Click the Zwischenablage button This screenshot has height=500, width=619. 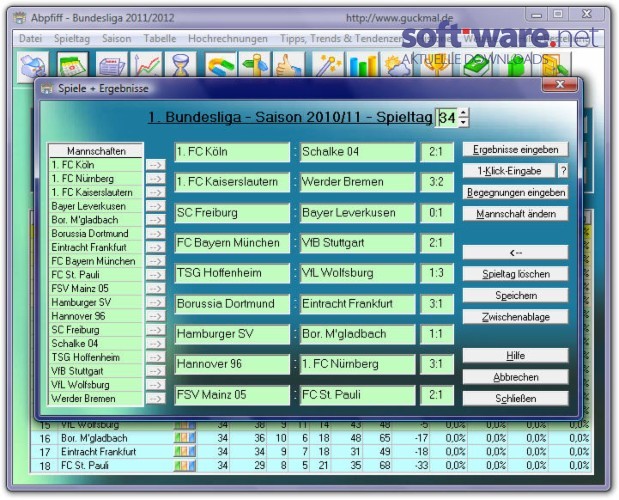[516, 317]
